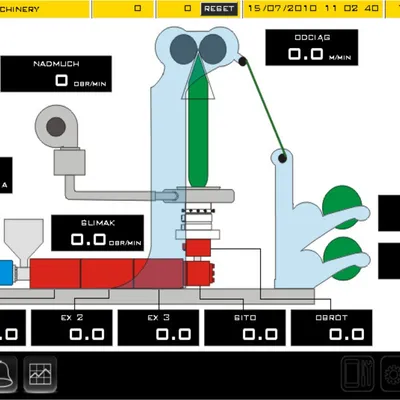
Task: Click the nip rollers at tower top
Action: (198, 49)
